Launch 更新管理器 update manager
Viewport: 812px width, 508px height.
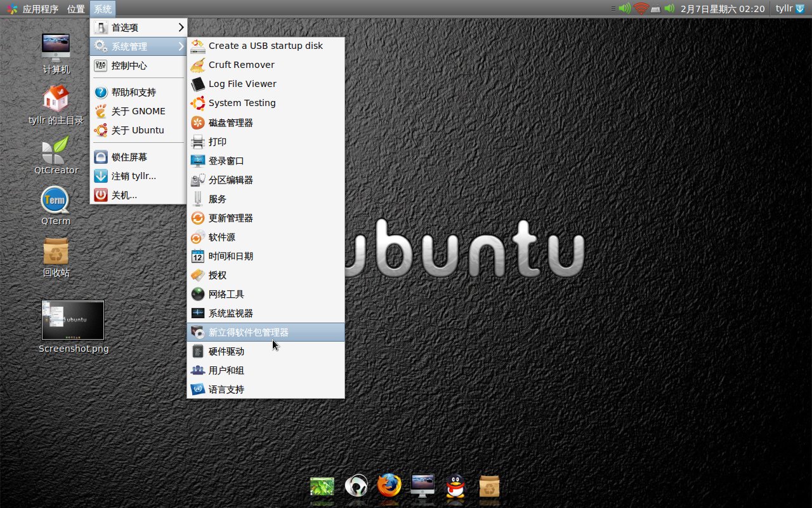[x=266, y=218]
